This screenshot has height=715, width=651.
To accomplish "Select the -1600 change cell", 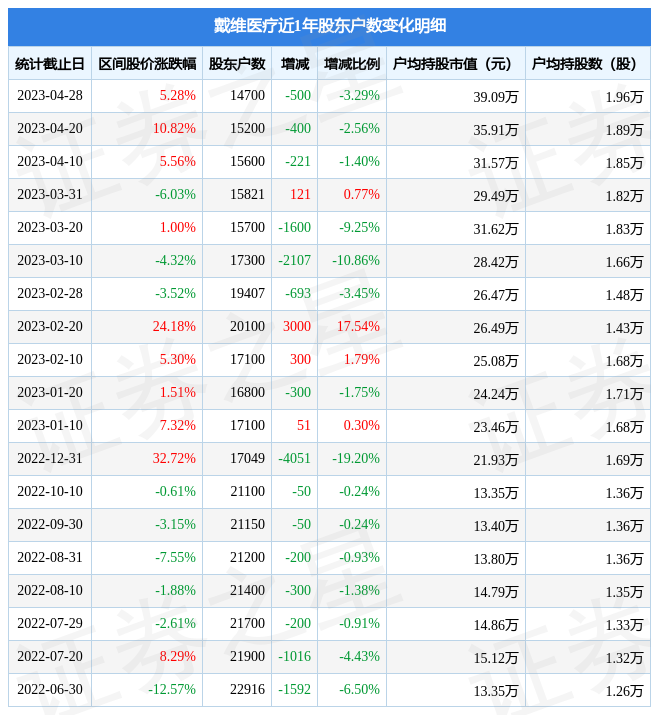I will [294, 227].
